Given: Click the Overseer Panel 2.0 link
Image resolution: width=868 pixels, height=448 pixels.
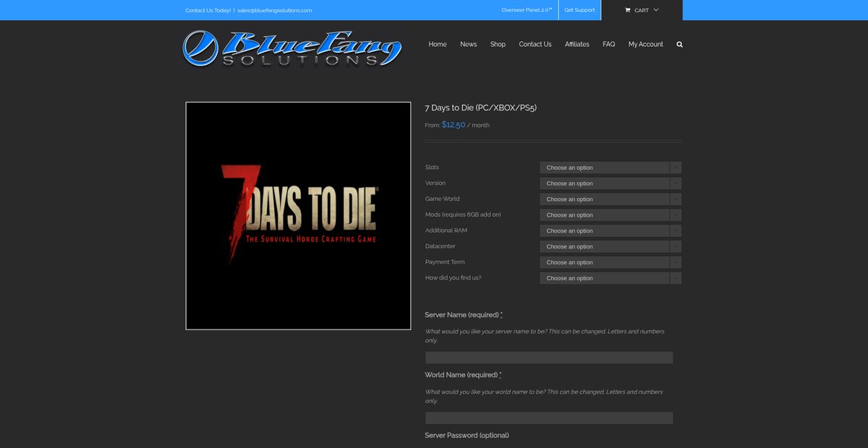Looking at the screenshot, I should coord(527,10).
